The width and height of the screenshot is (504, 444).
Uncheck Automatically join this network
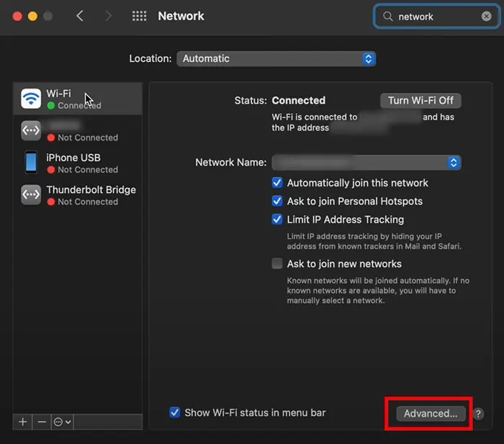tap(277, 183)
